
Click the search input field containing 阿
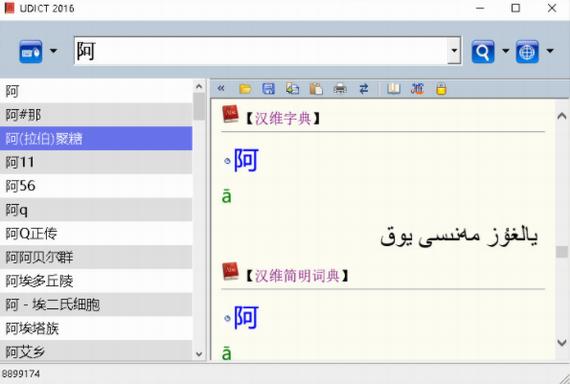coord(261,51)
